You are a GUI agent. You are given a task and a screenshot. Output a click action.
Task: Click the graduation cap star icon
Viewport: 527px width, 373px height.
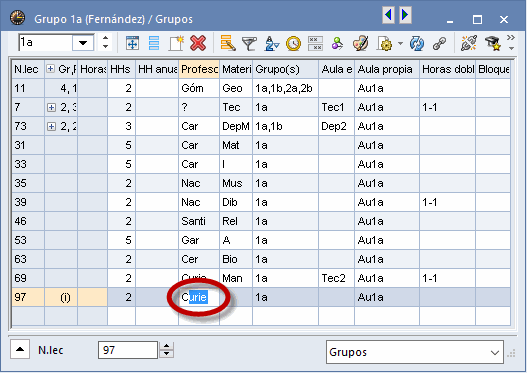(x=493, y=43)
